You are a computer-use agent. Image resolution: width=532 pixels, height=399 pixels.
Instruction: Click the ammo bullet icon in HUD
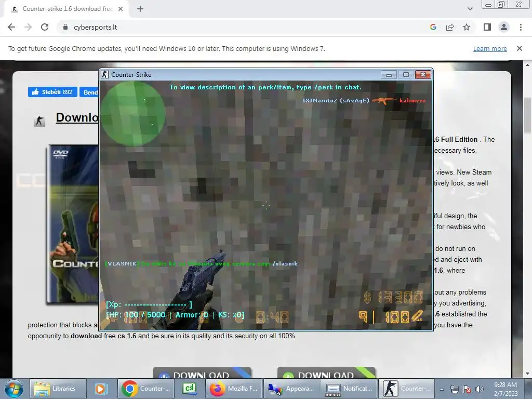pyautogui.click(x=418, y=316)
